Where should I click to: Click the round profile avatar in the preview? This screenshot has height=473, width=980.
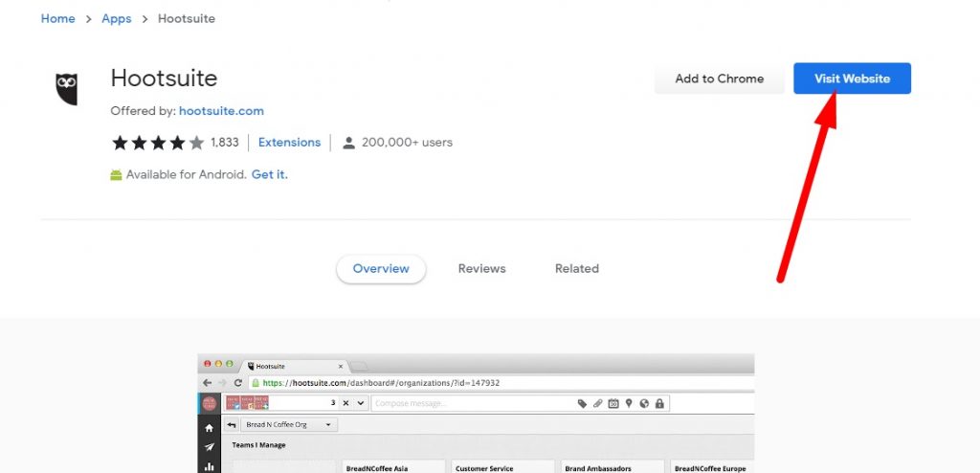click(210, 403)
